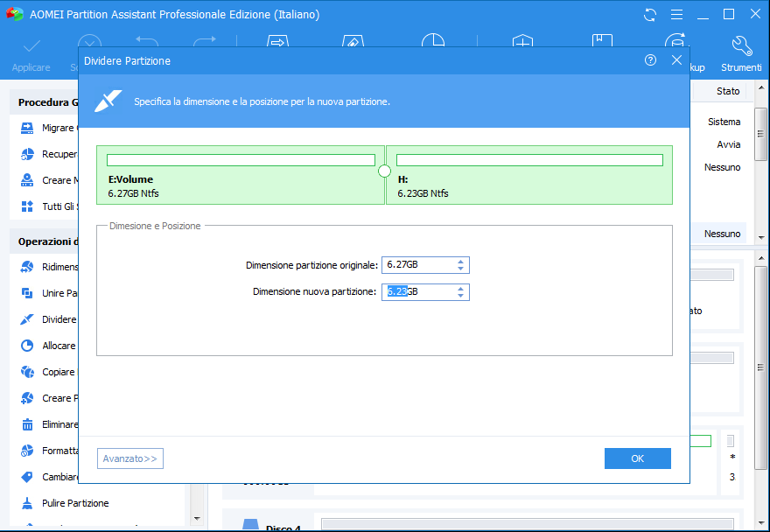Click the disk map scroll up arrow
This screenshot has height=532, width=770.
tap(761, 258)
